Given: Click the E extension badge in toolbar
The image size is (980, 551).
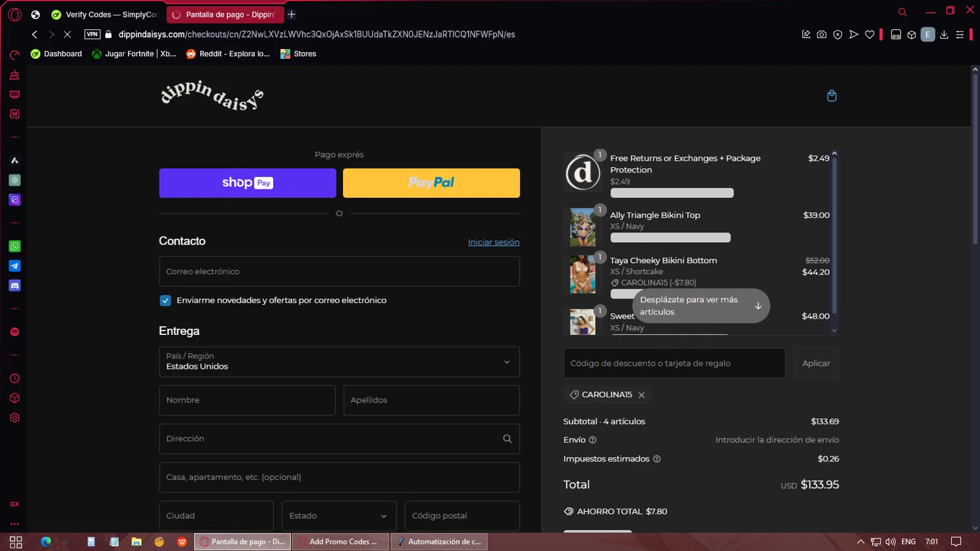Looking at the screenshot, I should click(928, 35).
